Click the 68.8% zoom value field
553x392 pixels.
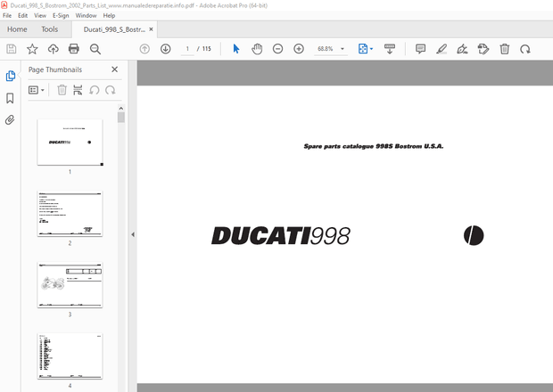[x=326, y=49]
